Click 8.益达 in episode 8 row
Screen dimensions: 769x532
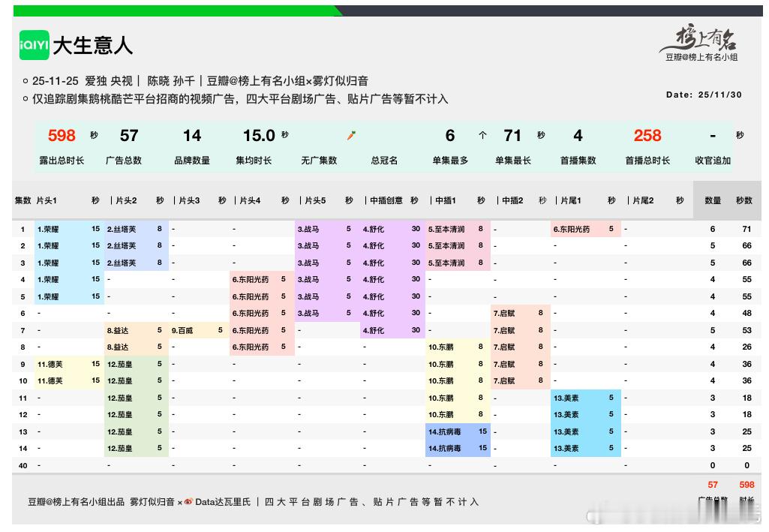coord(118,347)
